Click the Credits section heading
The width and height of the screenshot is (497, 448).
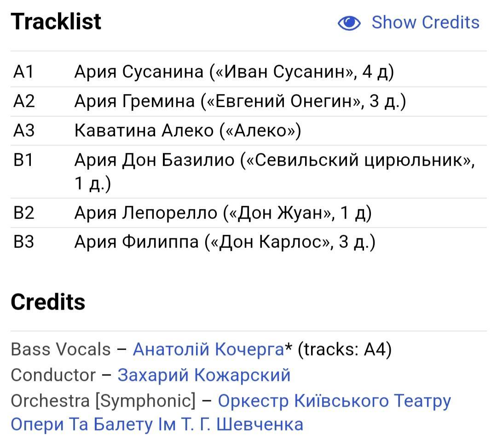[x=48, y=302]
